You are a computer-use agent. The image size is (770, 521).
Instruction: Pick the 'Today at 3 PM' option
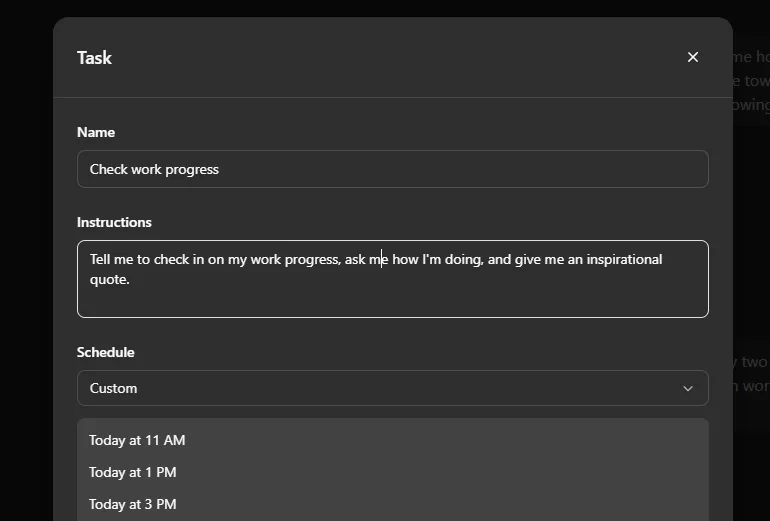click(x=133, y=504)
